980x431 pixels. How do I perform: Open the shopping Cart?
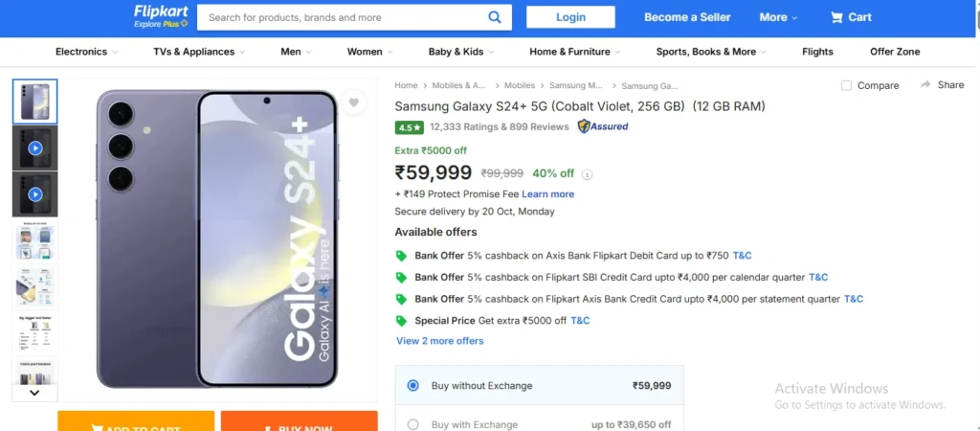(850, 17)
